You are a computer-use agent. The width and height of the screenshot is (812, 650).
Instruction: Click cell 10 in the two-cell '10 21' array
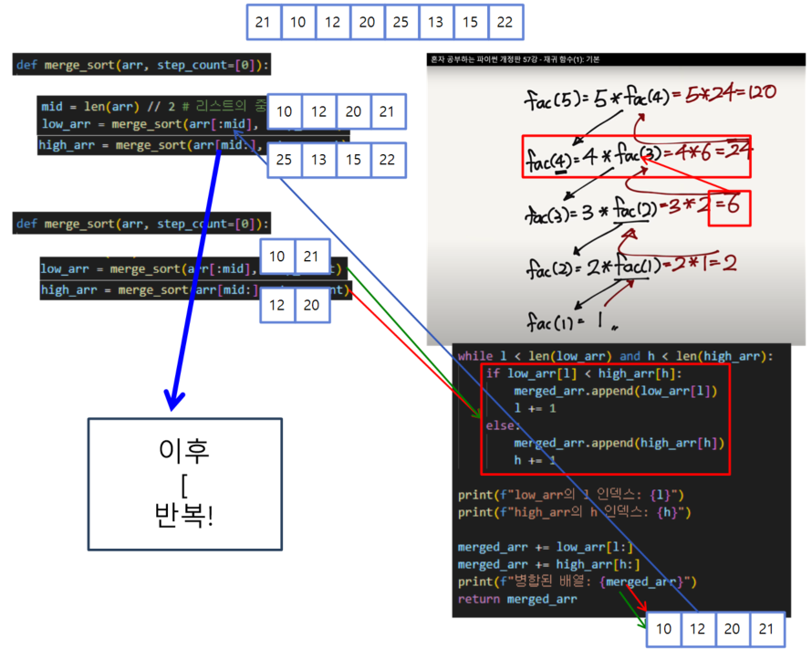277,257
